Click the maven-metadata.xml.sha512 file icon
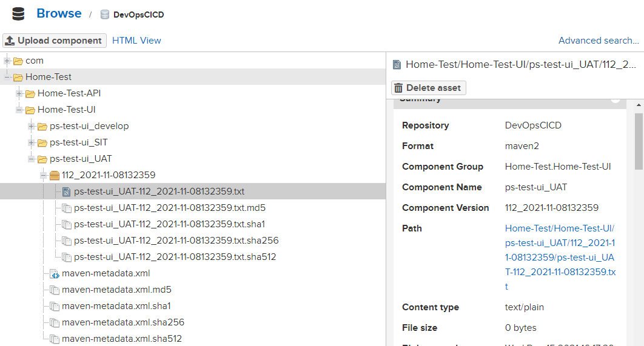The width and height of the screenshot is (644, 346). click(x=55, y=339)
